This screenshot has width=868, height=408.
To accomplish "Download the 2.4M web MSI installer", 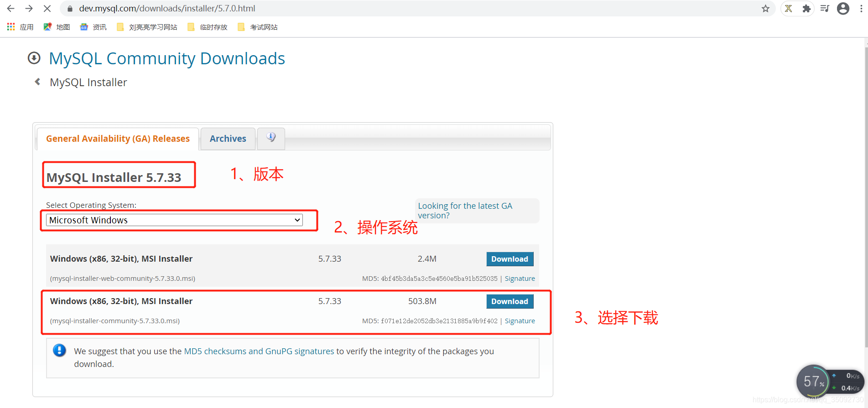I will coord(509,259).
